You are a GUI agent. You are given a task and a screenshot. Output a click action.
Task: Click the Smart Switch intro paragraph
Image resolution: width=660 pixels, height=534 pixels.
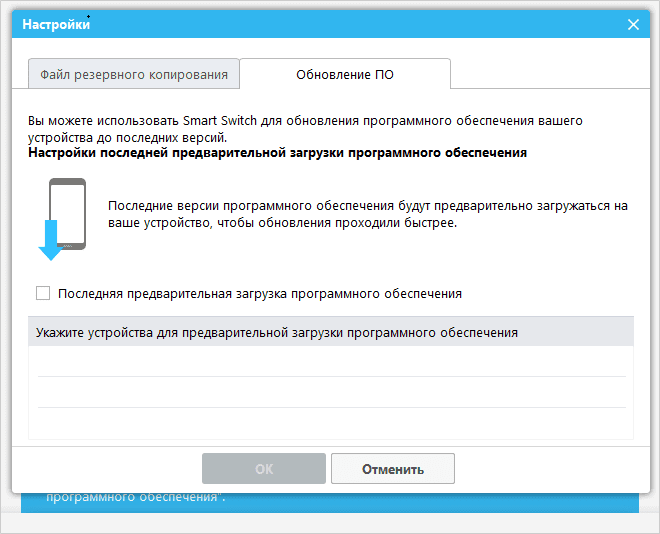point(305,128)
